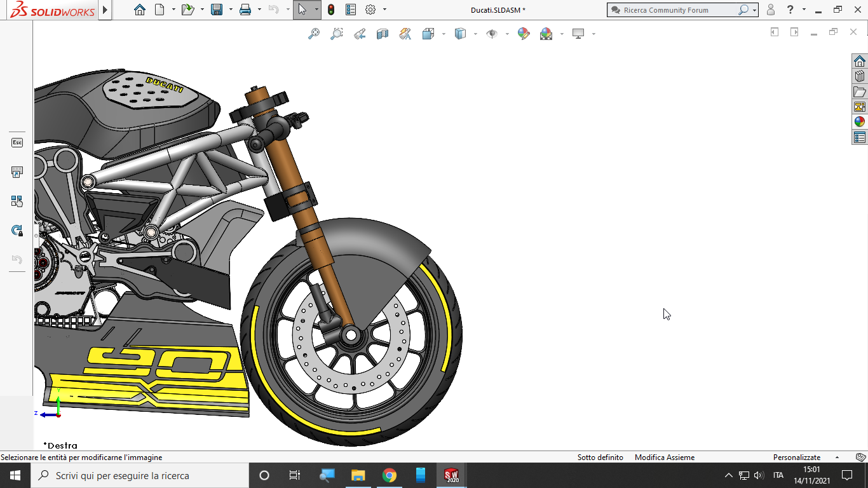
Task: Open the units arrow beside Personalizzate
Action: tap(837, 457)
